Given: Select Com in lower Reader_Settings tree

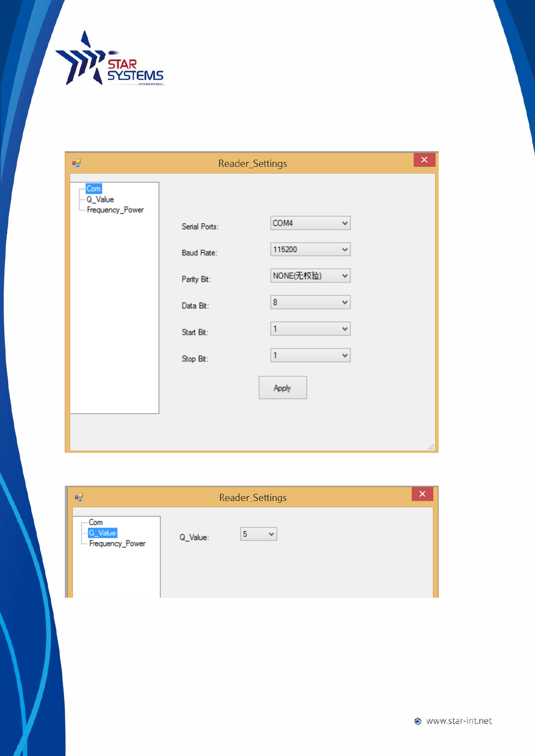Looking at the screenshot, I should 96,522.
